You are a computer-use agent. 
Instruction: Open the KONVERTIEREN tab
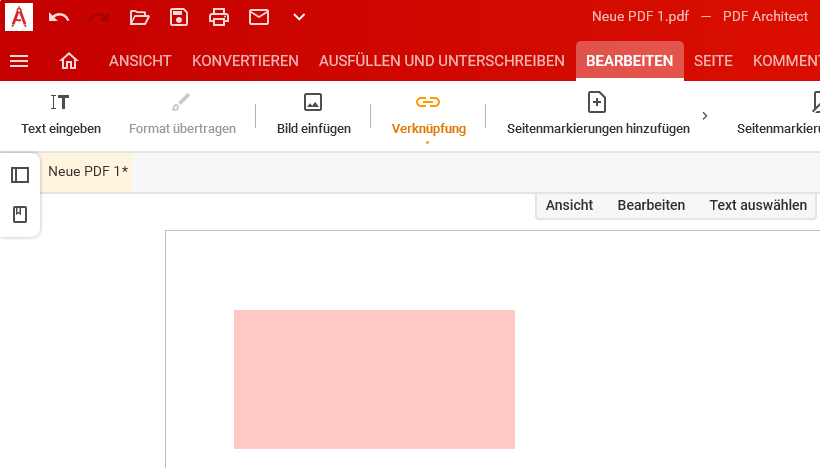(245, 61)
